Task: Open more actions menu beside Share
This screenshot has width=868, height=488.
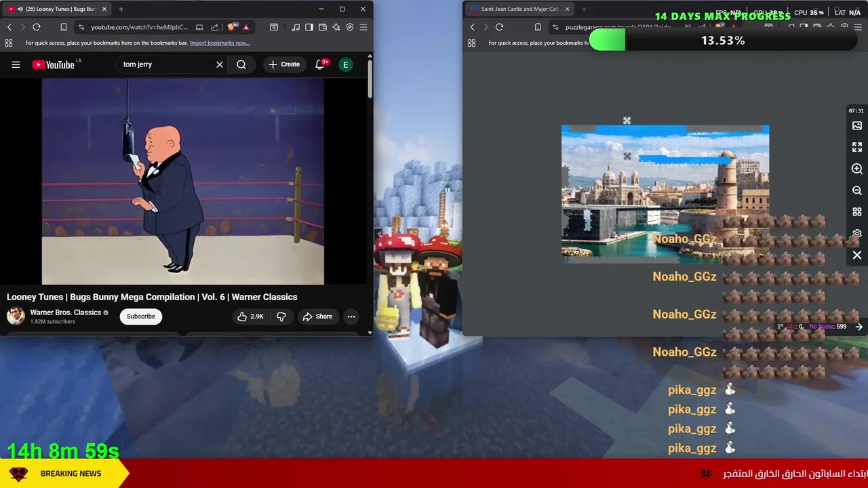Action: (351, 317)
